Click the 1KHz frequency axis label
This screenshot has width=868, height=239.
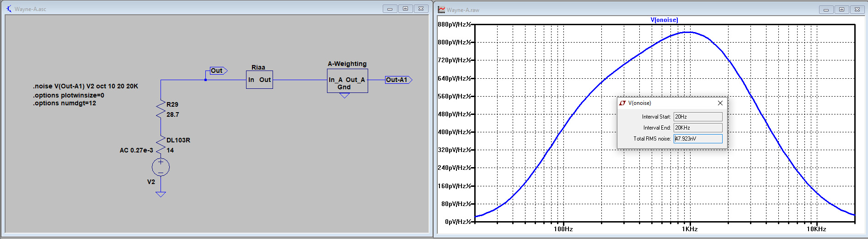point(690,229)
